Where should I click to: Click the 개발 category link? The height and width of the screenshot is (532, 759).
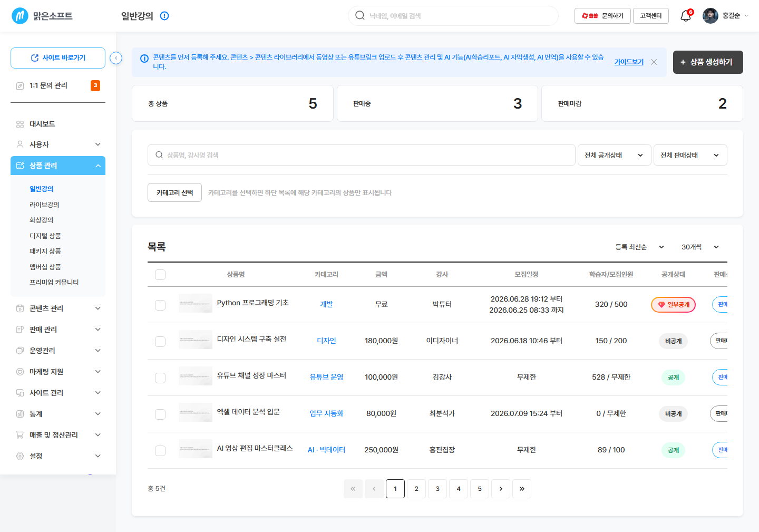pos(326,304)
